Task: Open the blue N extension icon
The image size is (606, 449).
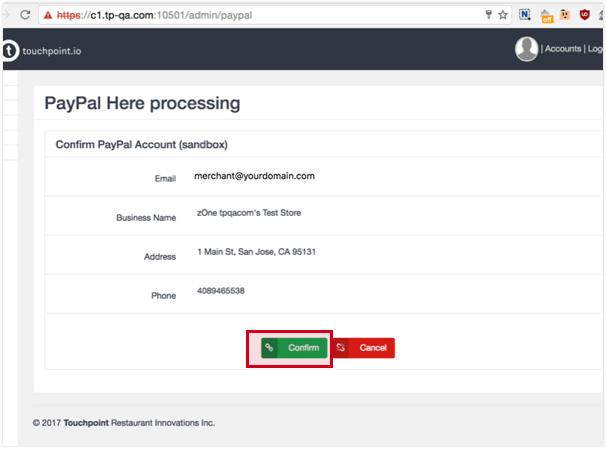Action: pyautogui.click(x=524, y=15)
